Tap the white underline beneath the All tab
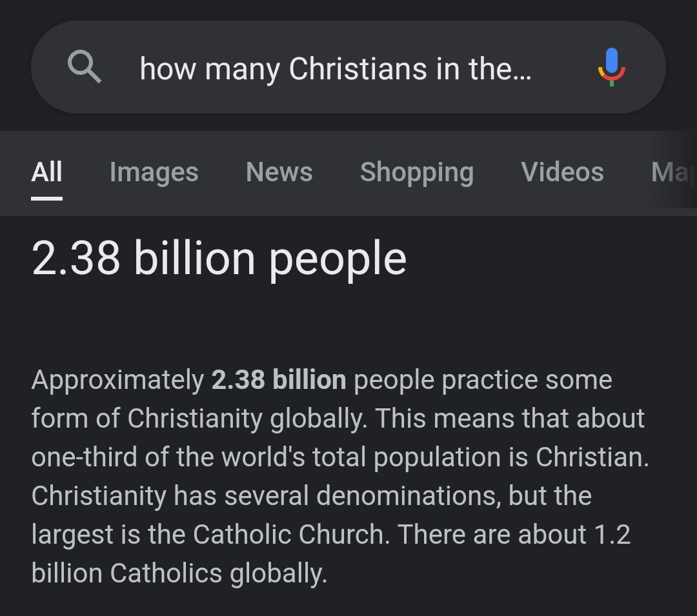 pos(46,198)
